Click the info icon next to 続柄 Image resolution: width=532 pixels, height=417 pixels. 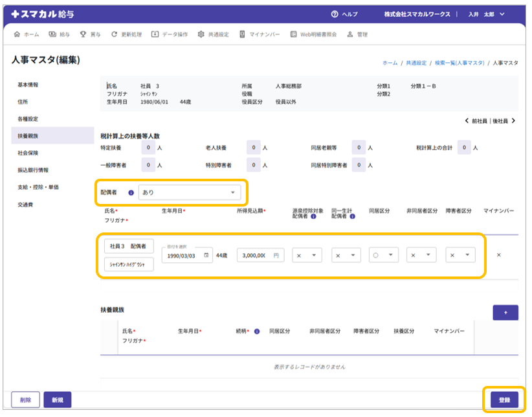click(x=257, y=332)
